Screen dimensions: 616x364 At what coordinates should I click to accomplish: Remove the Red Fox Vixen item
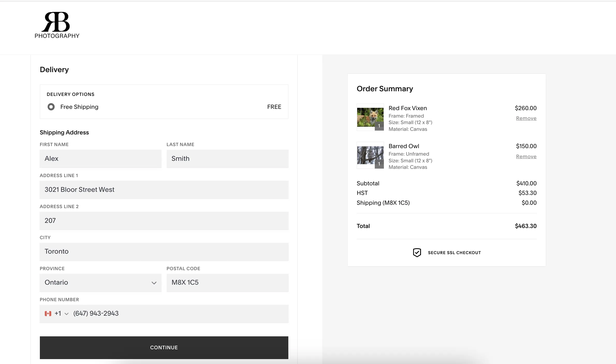tap(526, 118)
